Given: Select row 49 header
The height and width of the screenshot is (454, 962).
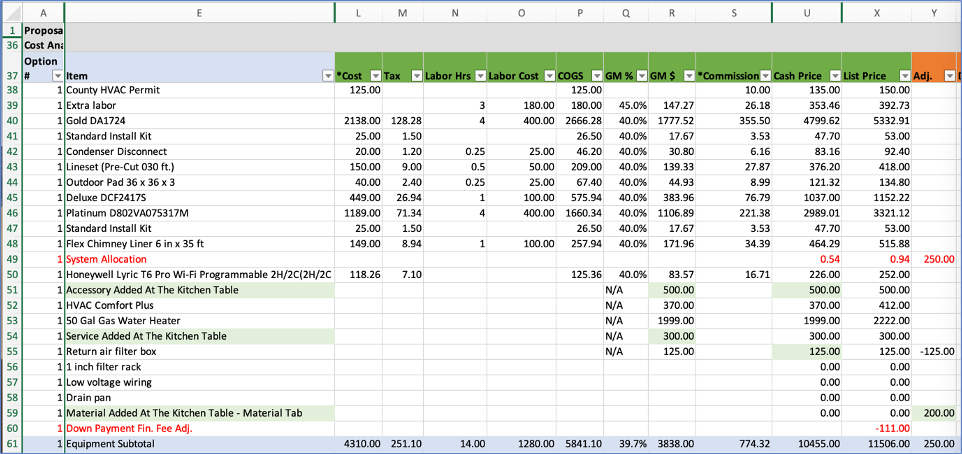Looking at the screenshot, I should coord(11,259).
